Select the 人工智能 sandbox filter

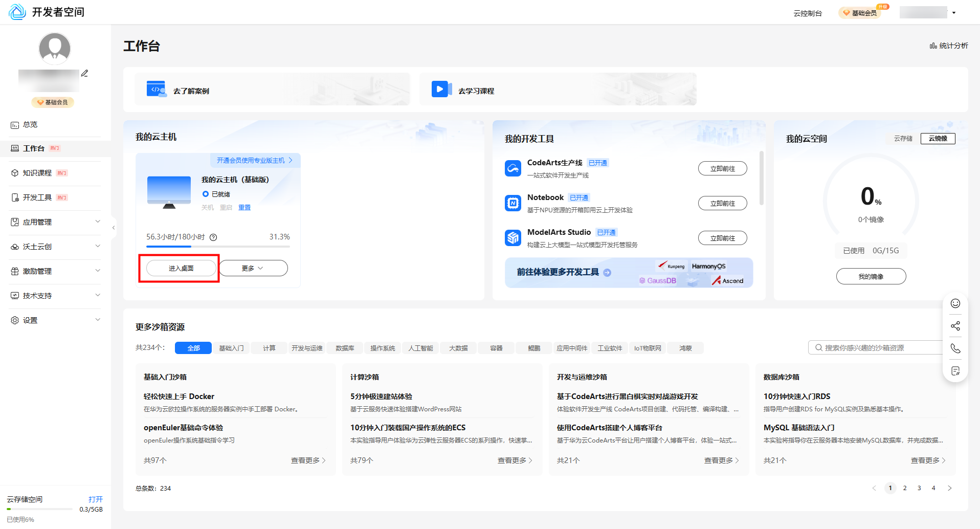point(420,348)
